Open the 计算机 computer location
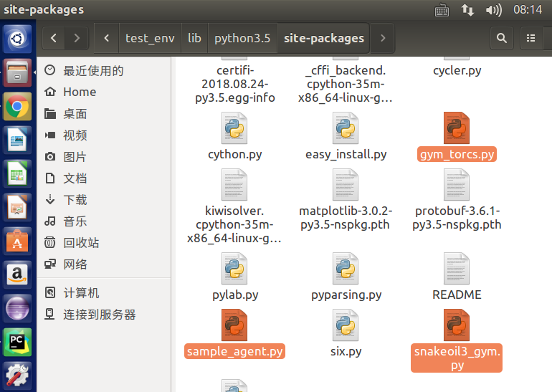The height and width of the screenshot is (392, 552). click(104, 293)
